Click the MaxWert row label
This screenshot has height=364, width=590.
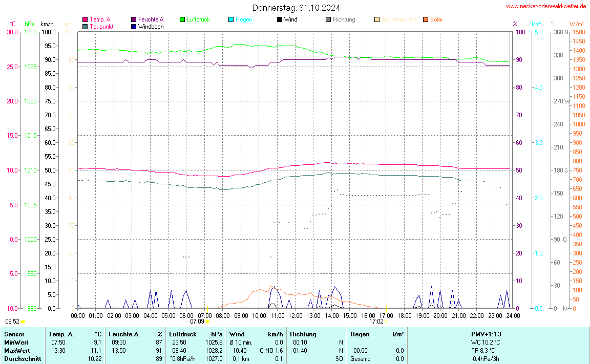click(17, 350)
